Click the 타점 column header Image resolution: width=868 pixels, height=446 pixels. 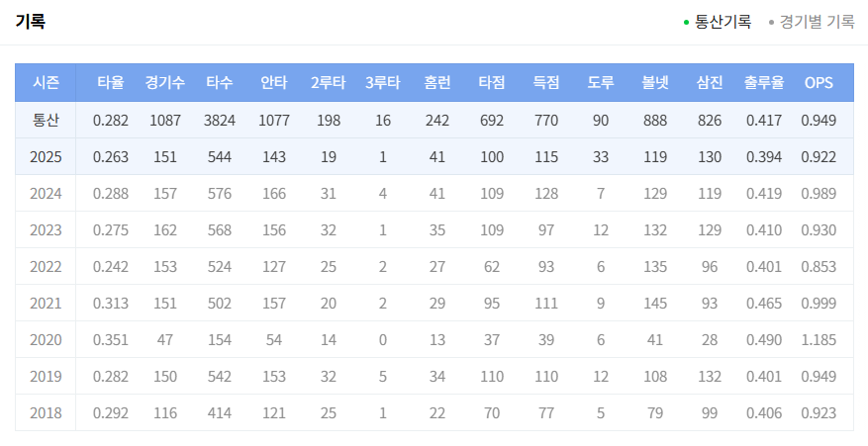(491, 83)
